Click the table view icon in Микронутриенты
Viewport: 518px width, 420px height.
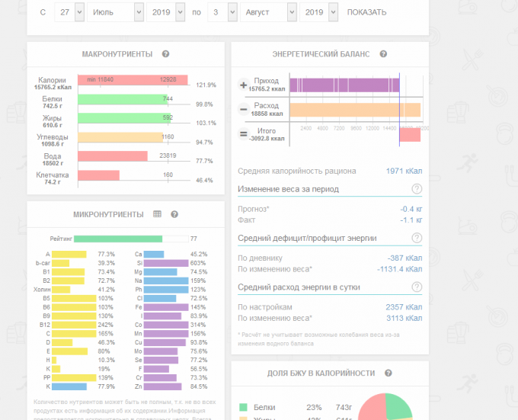click(x=157, y=214)
